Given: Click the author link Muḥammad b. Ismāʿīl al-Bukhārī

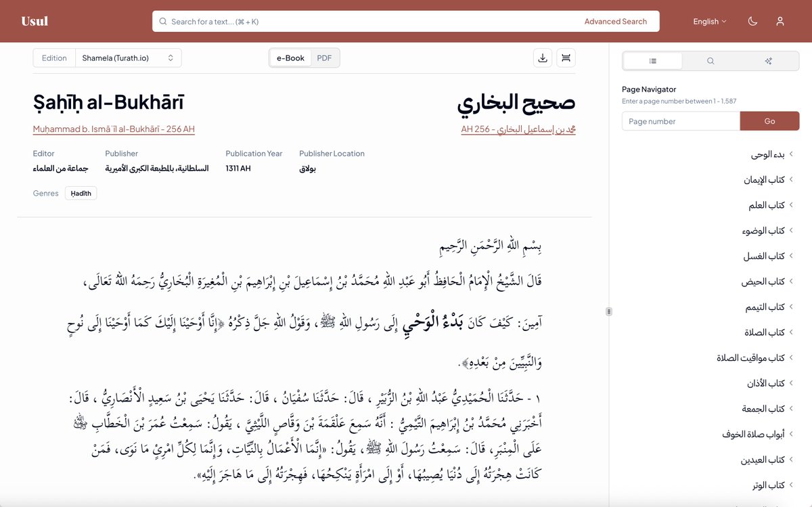Looking at the screenshot, I should (x=113, y=130).
